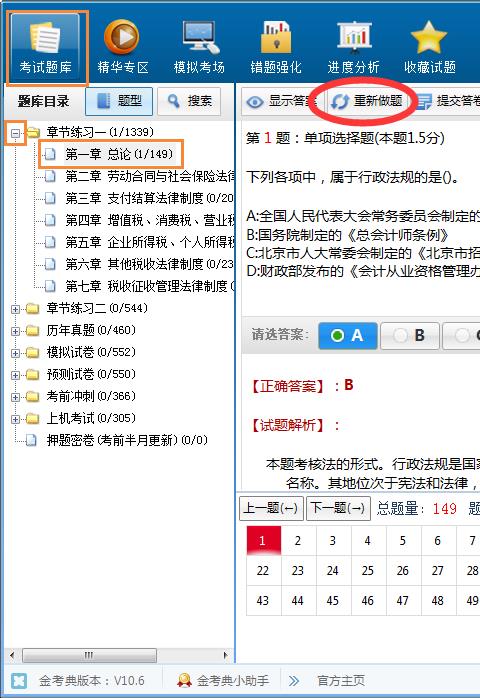480x698 pixels.
Task: Click the 金考典小助手 medal icon
Action: [x=184, y=681]
